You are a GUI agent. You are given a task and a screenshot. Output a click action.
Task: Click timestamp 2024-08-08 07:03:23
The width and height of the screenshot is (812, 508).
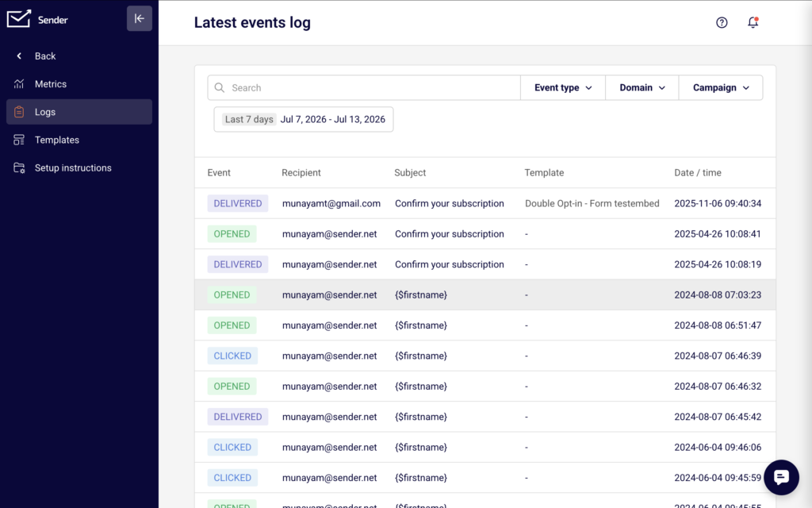coord(718,295)
